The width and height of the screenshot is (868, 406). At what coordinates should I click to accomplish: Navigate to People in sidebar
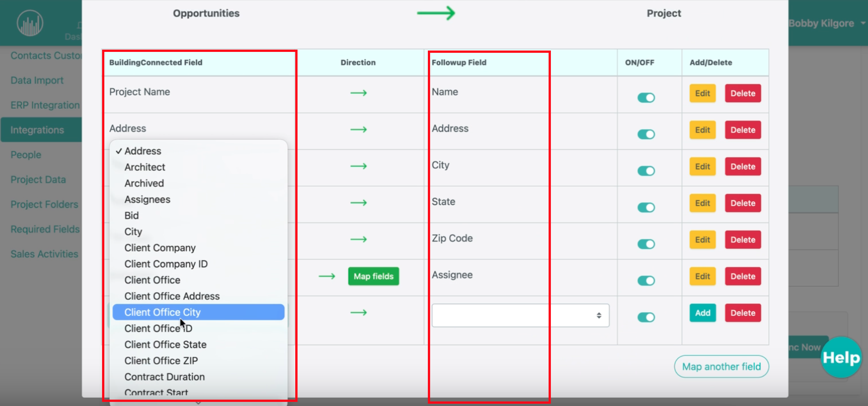pyautogui.click(x=26, y=155)
